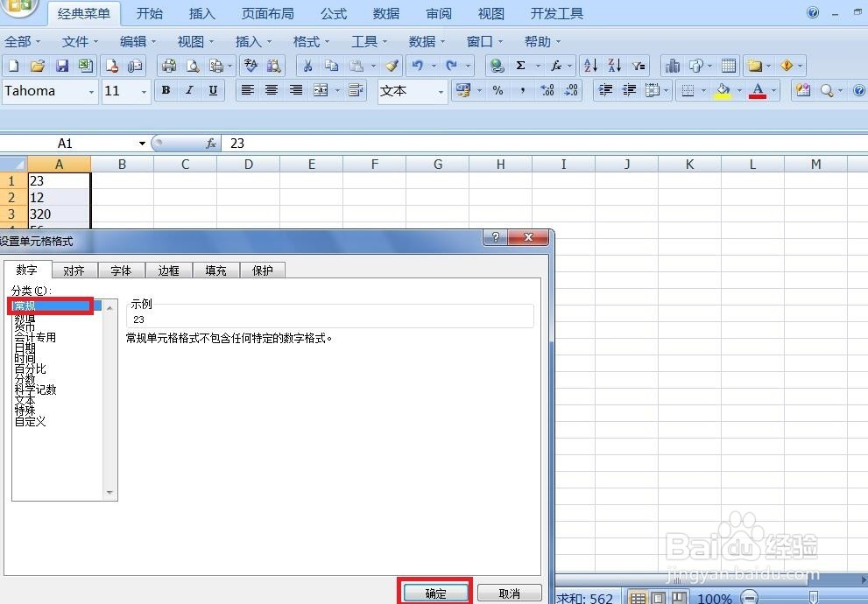Apply the Percent Style icon
Viewport: 868px width, 604px height.
499,89
